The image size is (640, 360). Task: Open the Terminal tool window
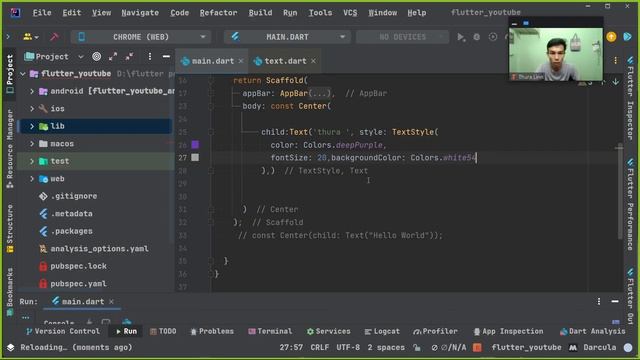(270, 331)
